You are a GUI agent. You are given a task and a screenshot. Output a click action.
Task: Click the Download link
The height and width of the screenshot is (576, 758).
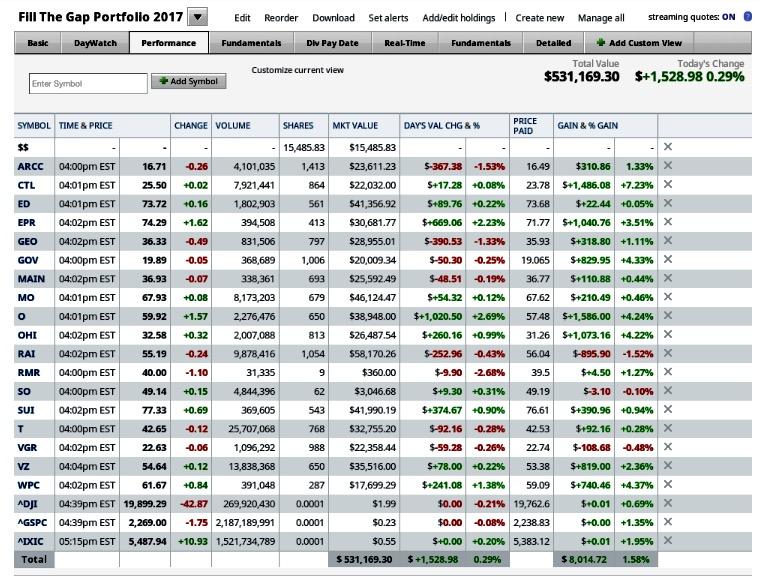333,18
